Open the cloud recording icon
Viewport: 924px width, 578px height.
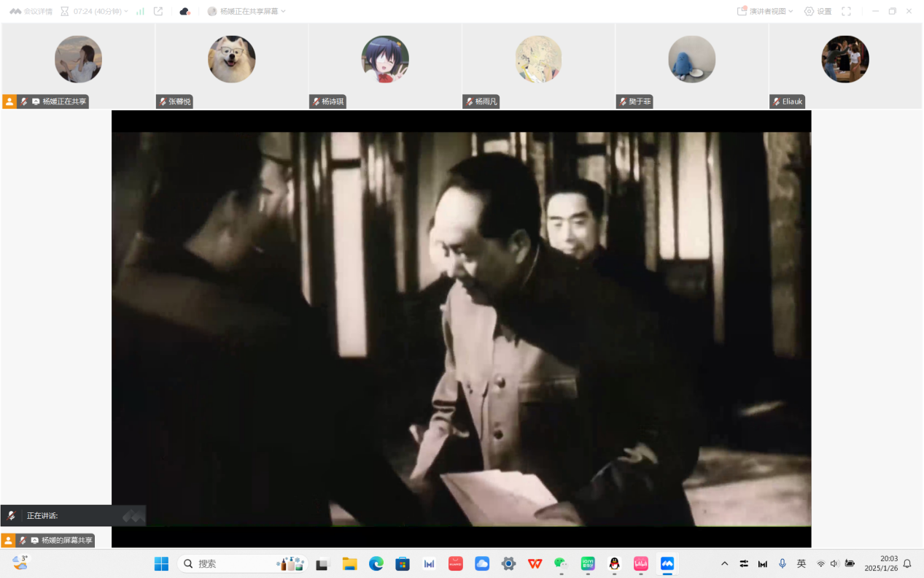pyautogui.click(x=185, y=12)
